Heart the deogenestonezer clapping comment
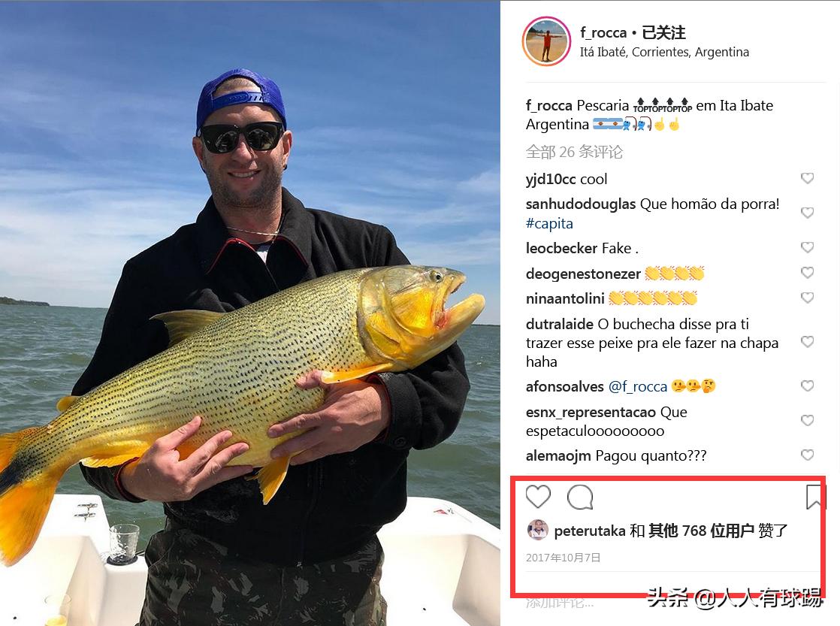Screen dimensions: 840x626 point(808,273)
